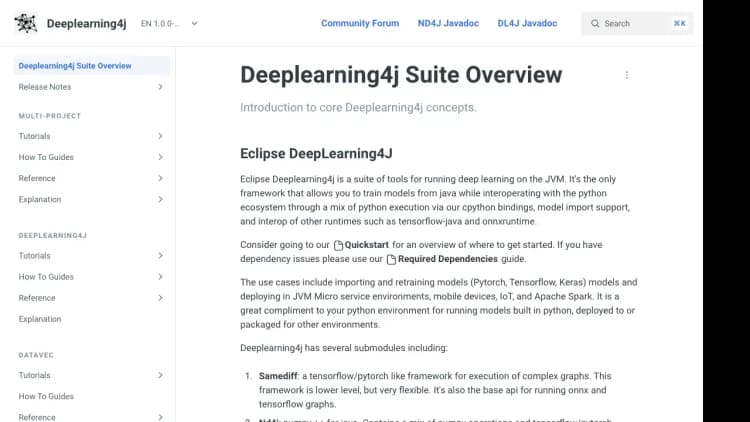The height and width of the screenshot is (422, 750).
Task: Open ND4J Javadoc navigation link
Action: (448, 23)
